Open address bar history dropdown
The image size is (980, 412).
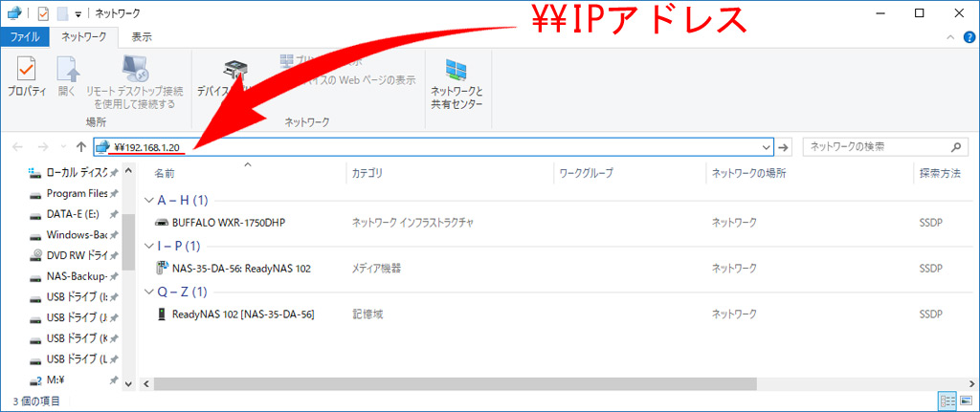[x=767, y=147]
